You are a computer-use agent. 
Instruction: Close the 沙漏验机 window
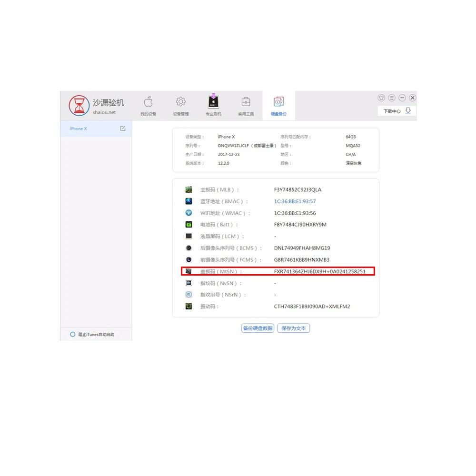pos(412,98)
